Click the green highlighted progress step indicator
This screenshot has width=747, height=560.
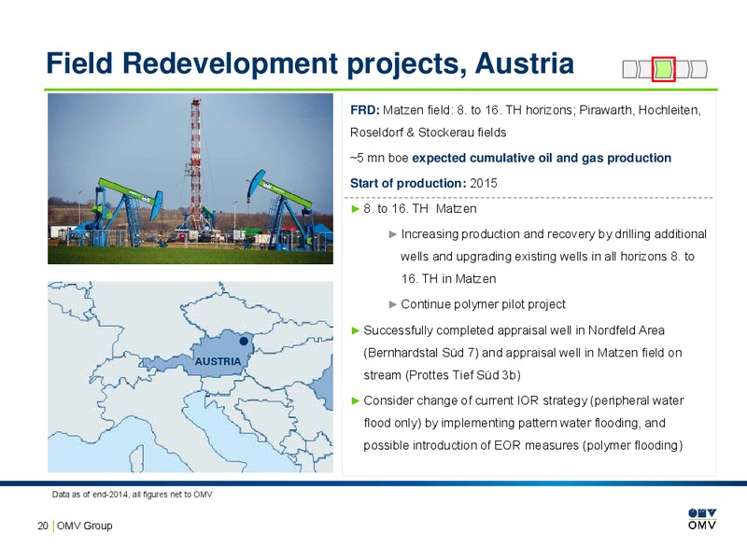[664, 69]
